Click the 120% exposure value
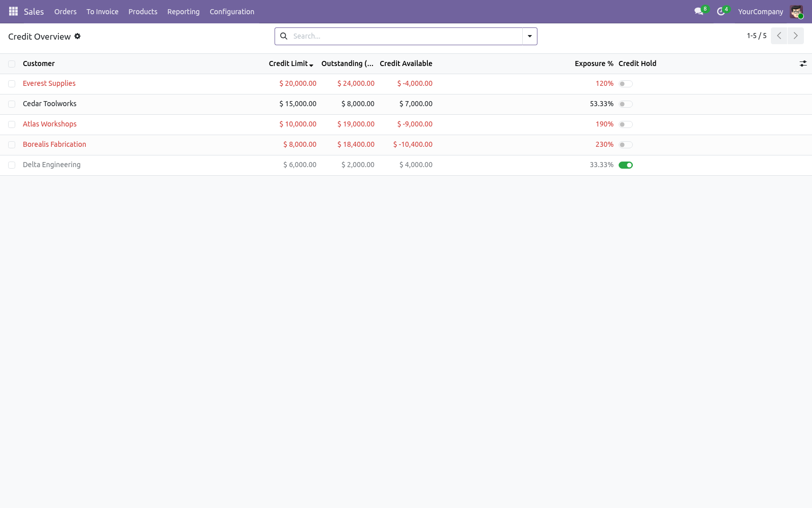Viewport: 812px width, 508px height. (x=604, y=83)
